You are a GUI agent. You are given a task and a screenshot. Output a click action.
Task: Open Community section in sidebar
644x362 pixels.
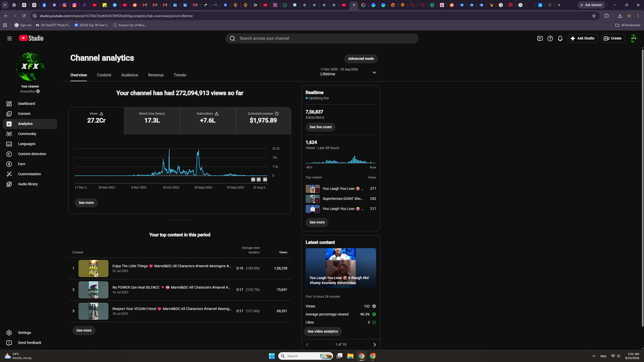[30, 134]
